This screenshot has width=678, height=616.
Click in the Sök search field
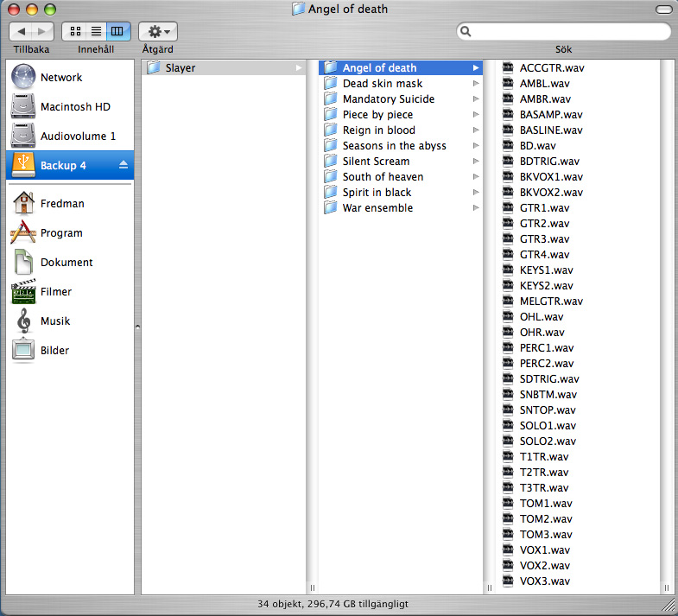click(x=563, y=31)
